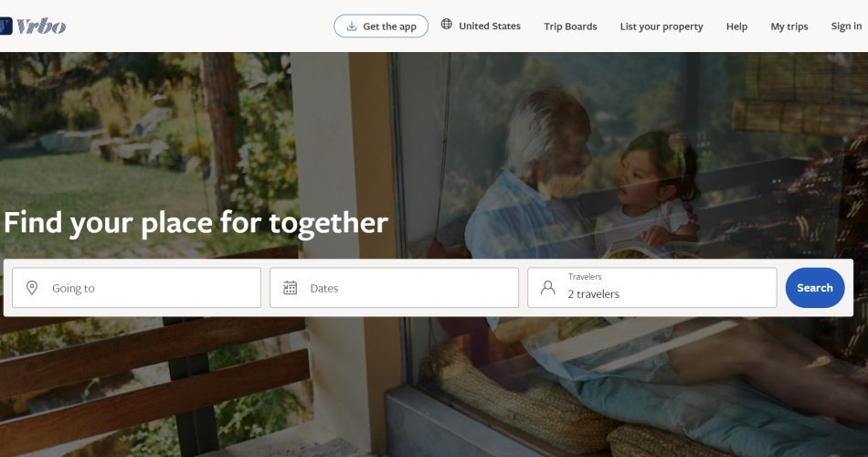Click the location pin icon in Going to

tap(32, 288)
